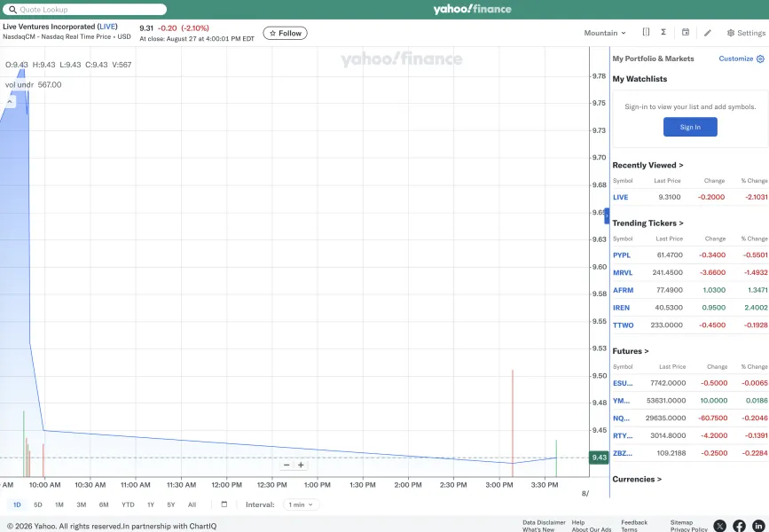The width and height of the screenshot is (769, 532).
Task: Select the 1M range
Action: point(59,505)
